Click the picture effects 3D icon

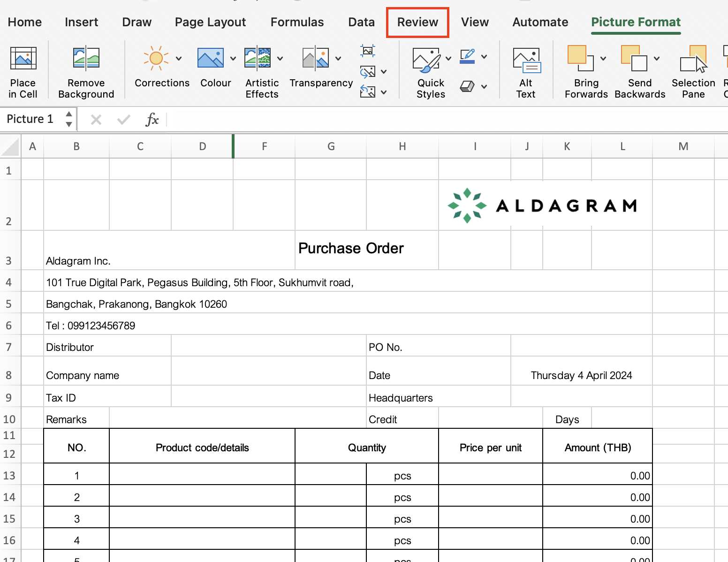click(x=467, y=86)
